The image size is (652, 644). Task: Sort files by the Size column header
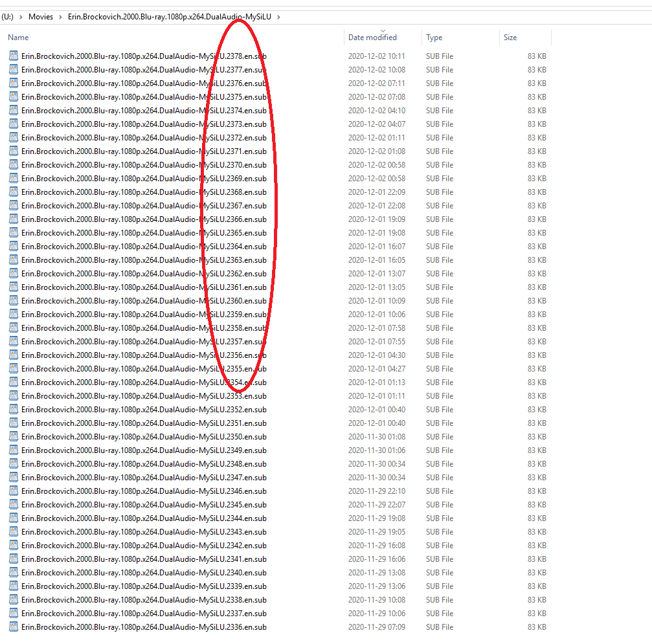click(510, 38)
